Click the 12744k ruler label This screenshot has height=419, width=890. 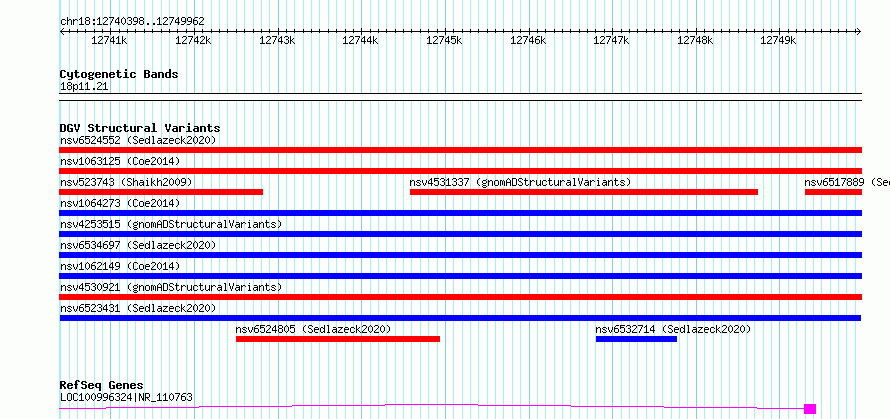point(360,41)
